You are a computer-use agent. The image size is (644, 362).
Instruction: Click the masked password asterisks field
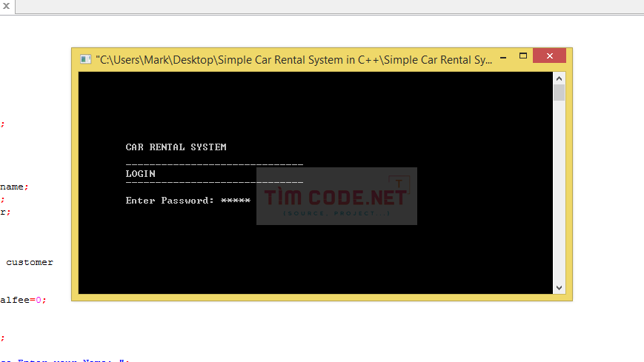point(236,201)
